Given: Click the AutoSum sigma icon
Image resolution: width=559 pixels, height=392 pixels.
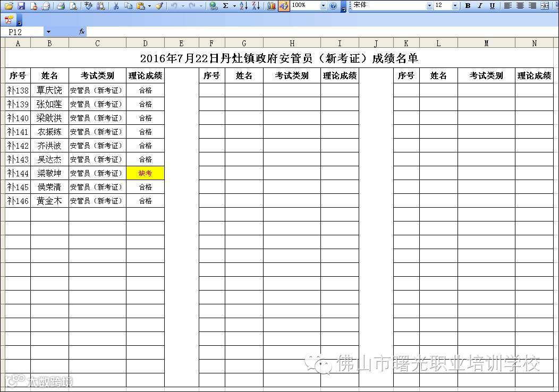Looking at the screenshot, I should (x=226, y=6).
